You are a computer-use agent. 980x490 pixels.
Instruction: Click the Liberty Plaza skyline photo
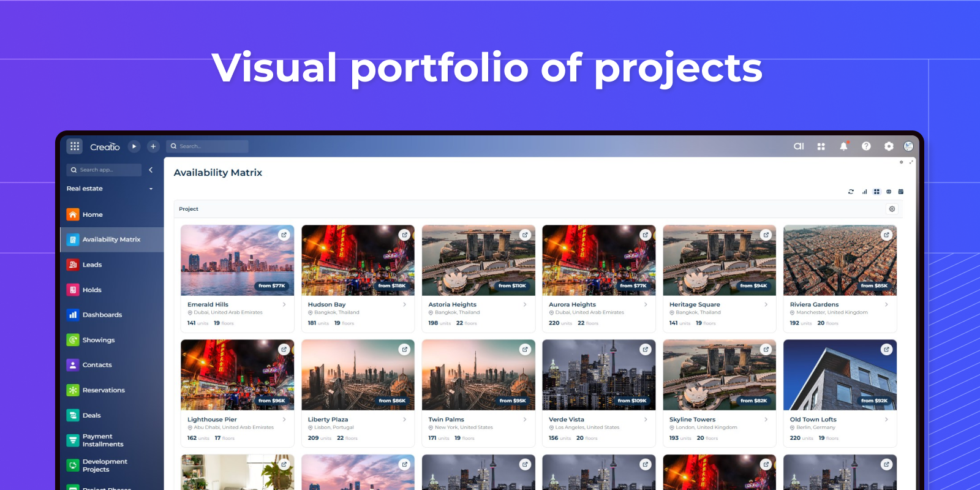click(x=358, y=375)
